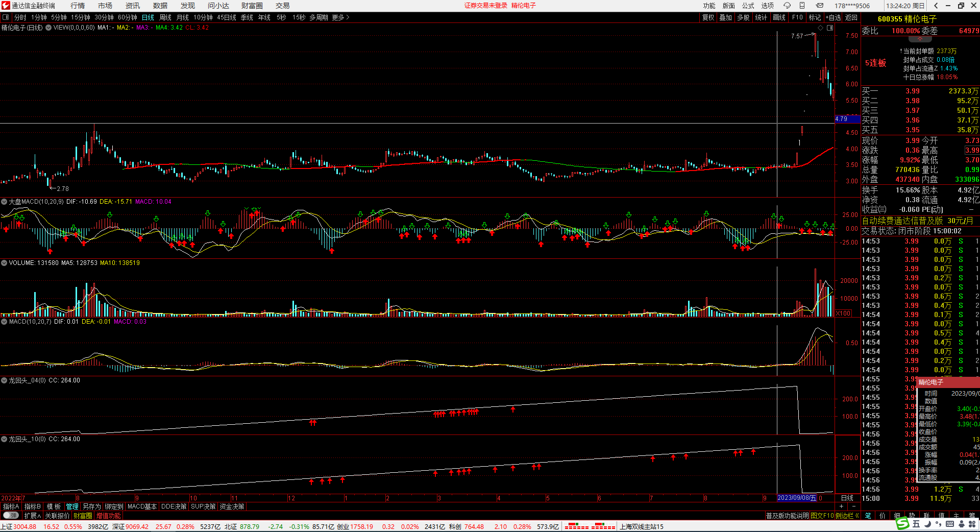Viewport: 980px width, 532px height.
Task: Toggle the 弹 switch at bottom left
Action: [x=11, y=516]
